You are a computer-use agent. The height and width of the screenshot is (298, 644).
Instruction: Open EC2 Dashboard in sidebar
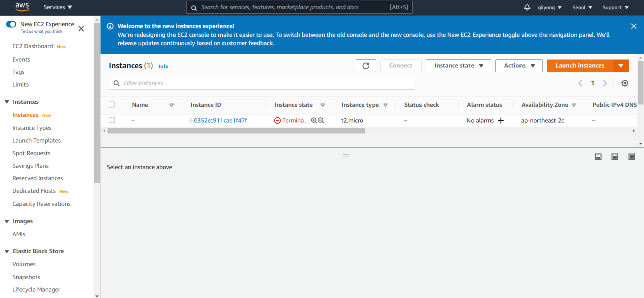[33, 46]
